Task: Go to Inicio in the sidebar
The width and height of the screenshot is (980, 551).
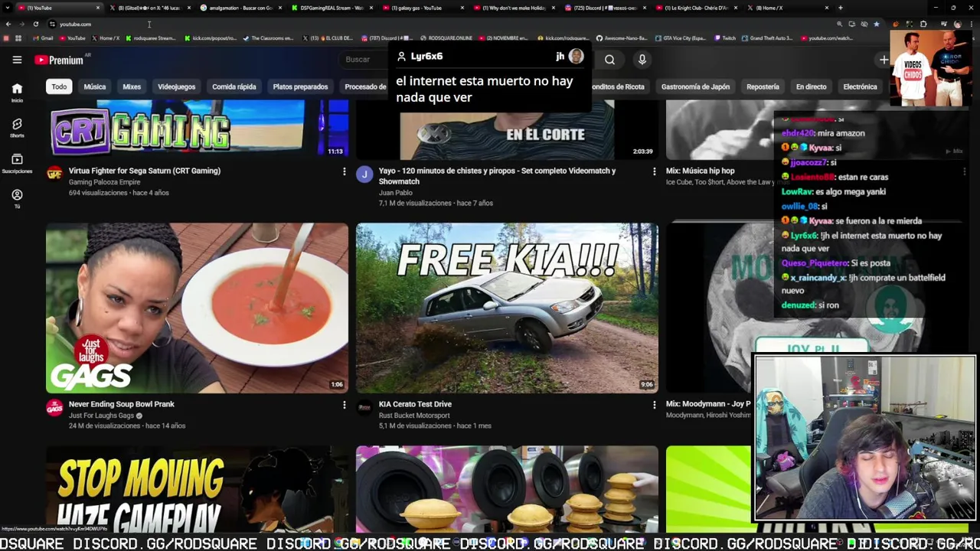Action: (x=17, y=93)
